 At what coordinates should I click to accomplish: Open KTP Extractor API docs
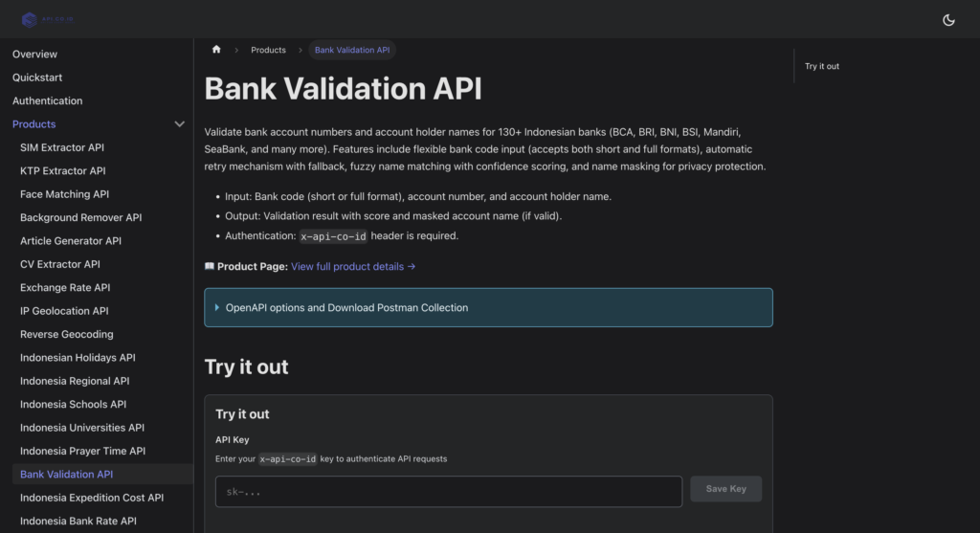62,171
